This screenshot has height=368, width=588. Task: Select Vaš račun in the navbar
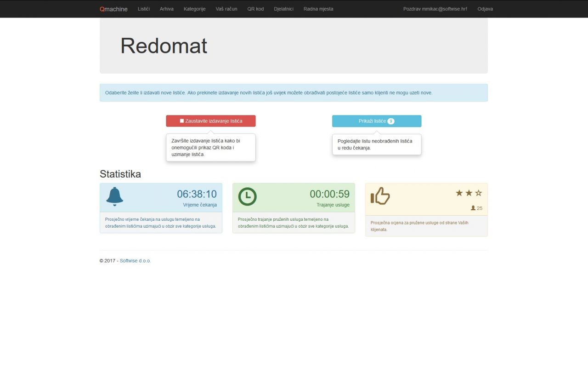coord(226,9)
